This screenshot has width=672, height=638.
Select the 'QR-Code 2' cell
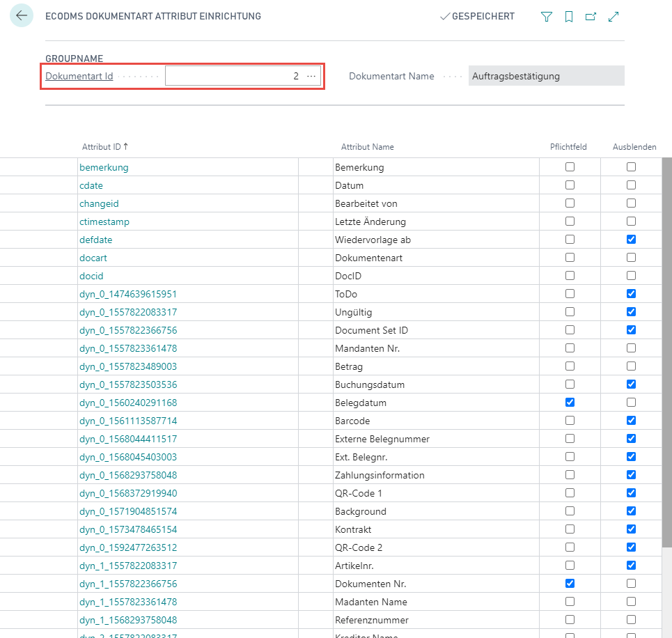(436, 547)
